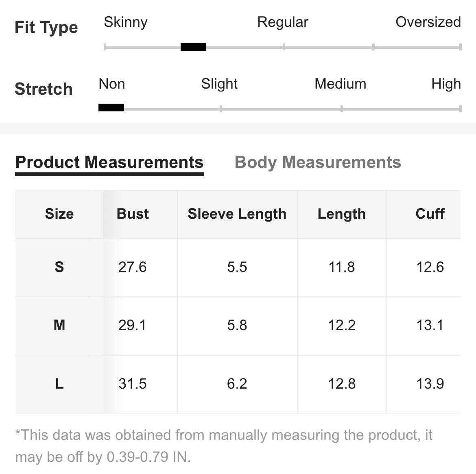The width and height of the screenshot is (476, 474).
Task: Click the black Fit Type slider marker
Action: (193, 47)
